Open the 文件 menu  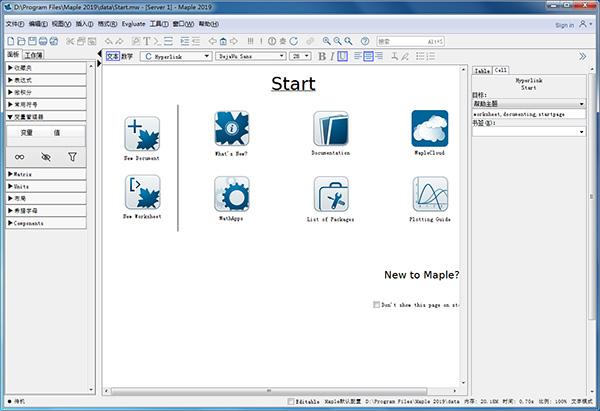[15, 24]
